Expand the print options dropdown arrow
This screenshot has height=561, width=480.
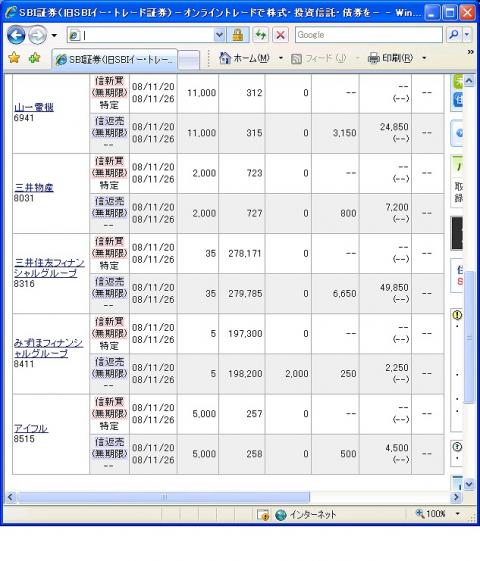coord(424,58)
